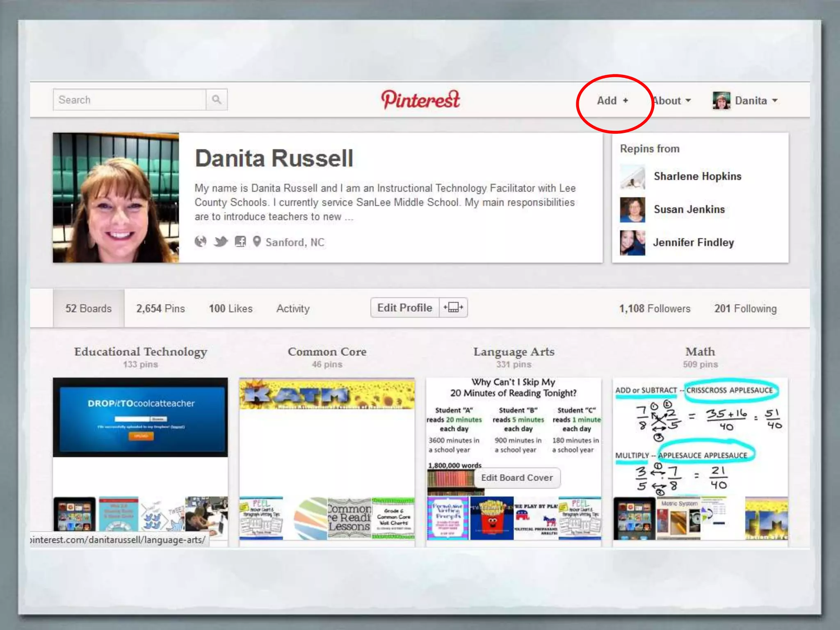View the 1,108 Followers list
The image size is (840, 630).
655,308
